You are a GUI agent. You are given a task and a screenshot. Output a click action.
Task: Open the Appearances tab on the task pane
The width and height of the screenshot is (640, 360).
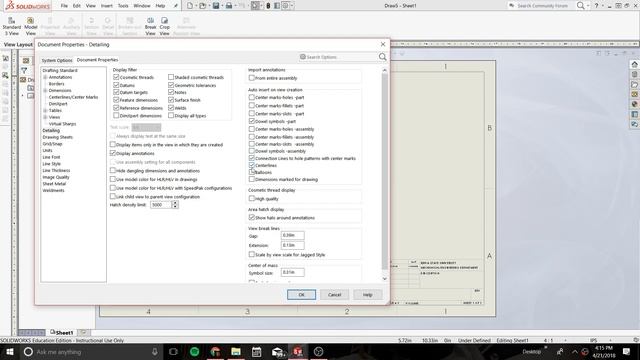click(634, 104)
